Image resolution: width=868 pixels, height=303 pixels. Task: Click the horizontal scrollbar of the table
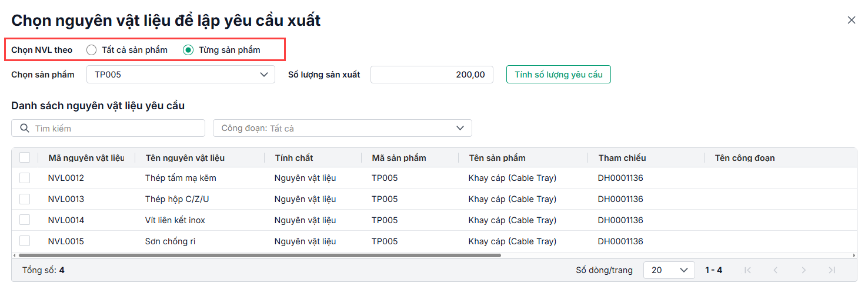pos(259,255)
